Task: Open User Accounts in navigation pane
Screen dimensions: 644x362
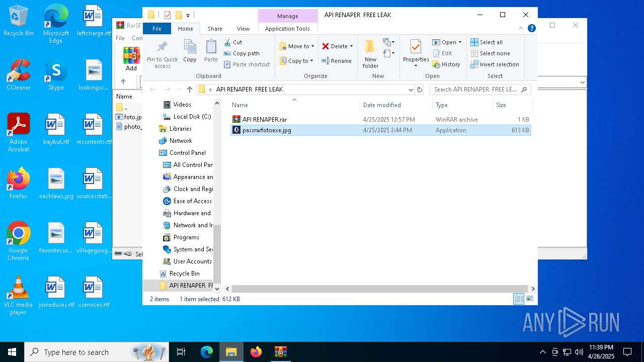Action: (187, 261)
